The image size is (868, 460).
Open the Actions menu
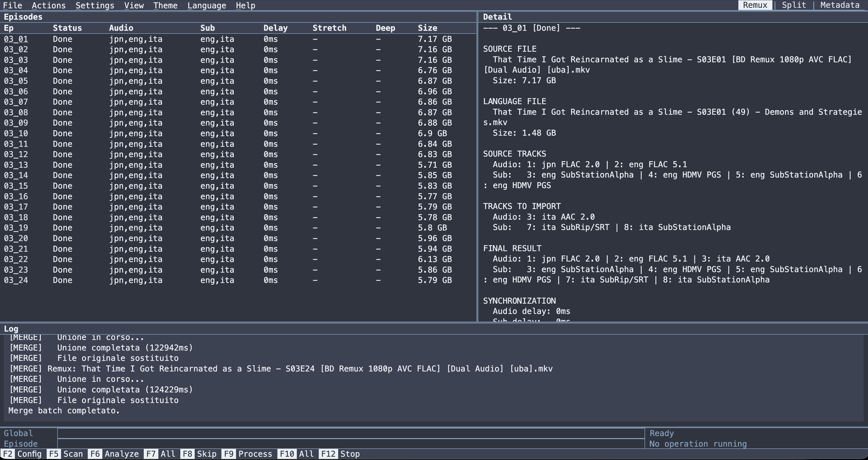(x=49, y=5)
